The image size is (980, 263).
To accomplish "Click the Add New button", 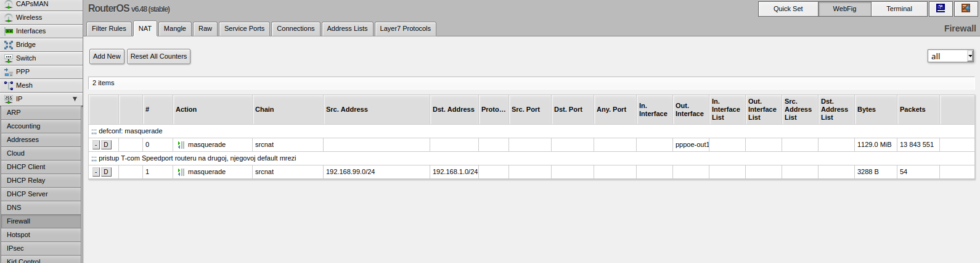I will 107,57.
